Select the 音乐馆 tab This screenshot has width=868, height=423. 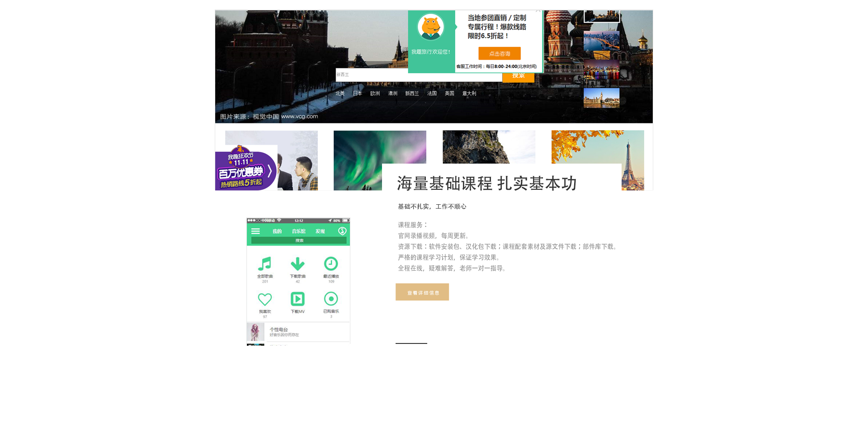[x=298, y=231]
